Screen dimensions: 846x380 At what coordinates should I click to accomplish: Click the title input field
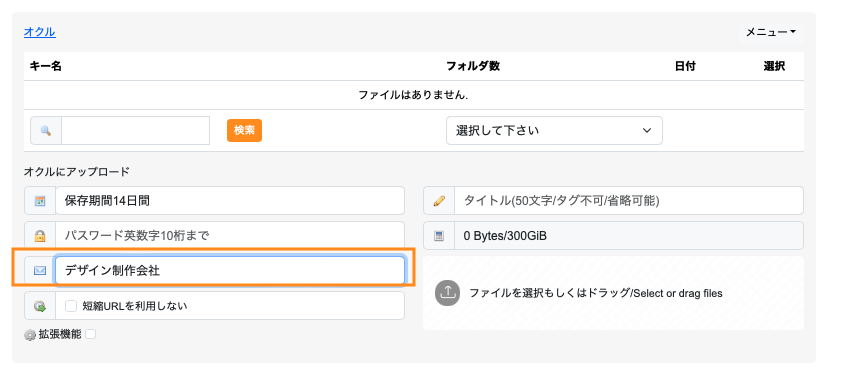click(x=629, y=201)
